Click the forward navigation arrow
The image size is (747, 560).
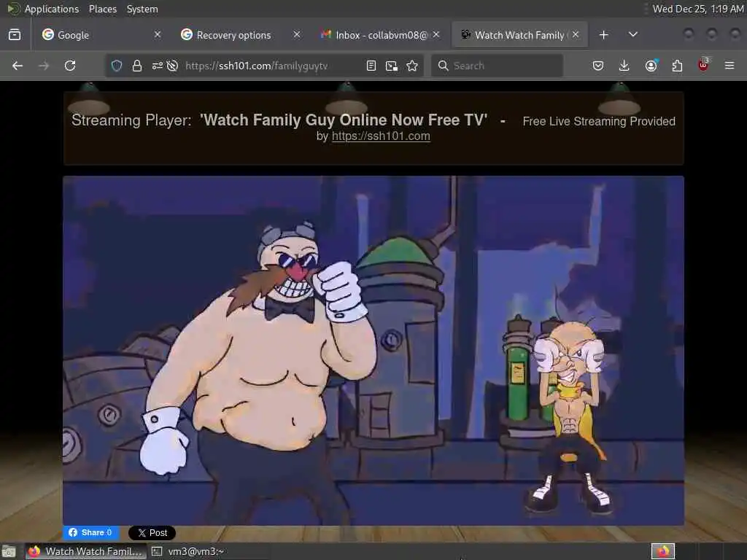coord(44,66)
